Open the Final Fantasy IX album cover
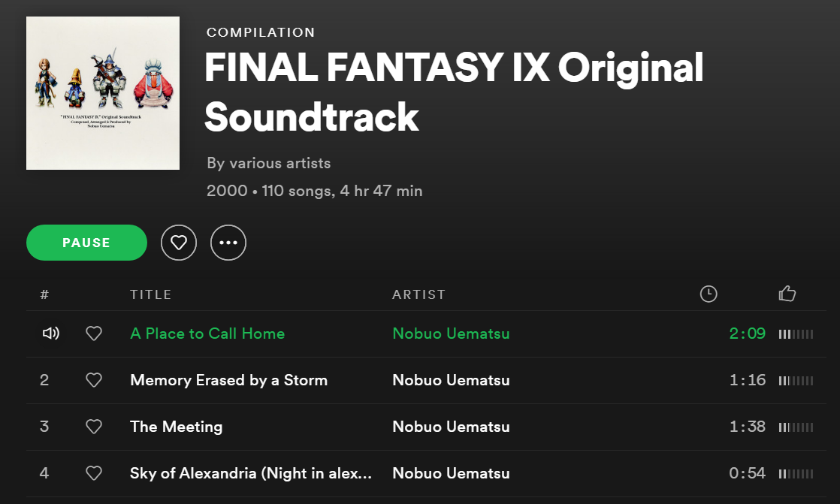Image resolution: width=840 pixels, height=504 pixels. (103, 93)
